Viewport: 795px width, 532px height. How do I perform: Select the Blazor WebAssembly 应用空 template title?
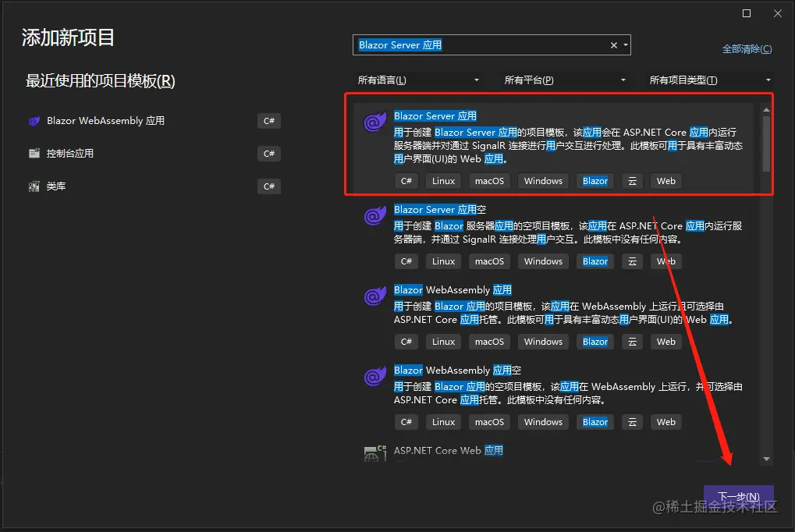[457, 371]
